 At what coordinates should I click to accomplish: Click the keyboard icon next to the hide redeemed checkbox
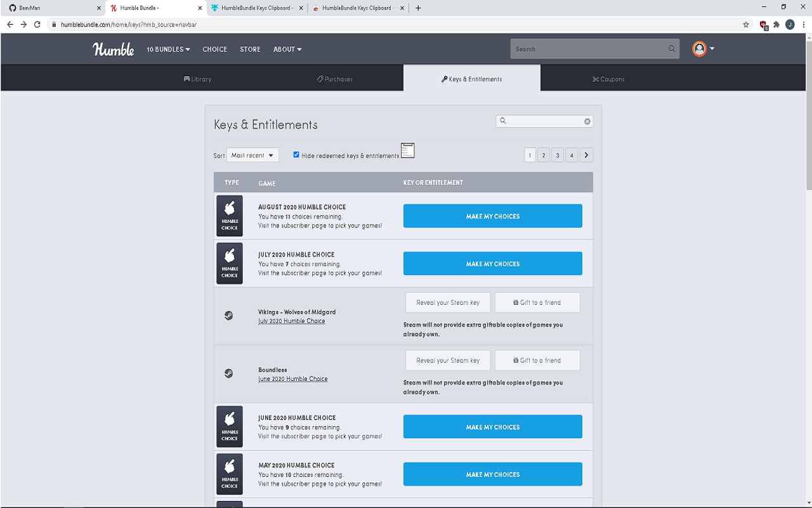coord(407,150)
